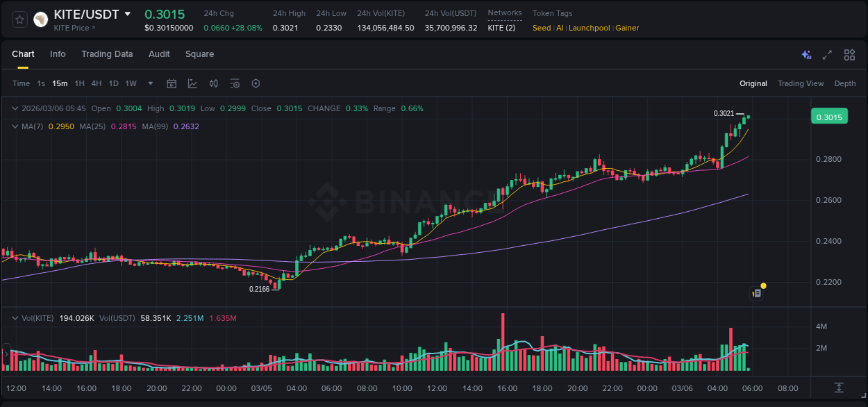Switch chart to Trading View mode

coord(801,83)
